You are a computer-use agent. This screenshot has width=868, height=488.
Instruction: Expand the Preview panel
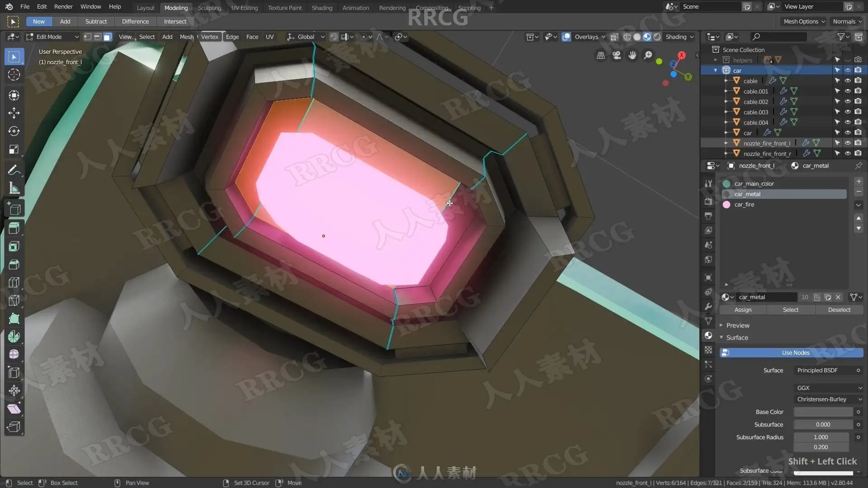pyautogui.click(x=737, y=325)
